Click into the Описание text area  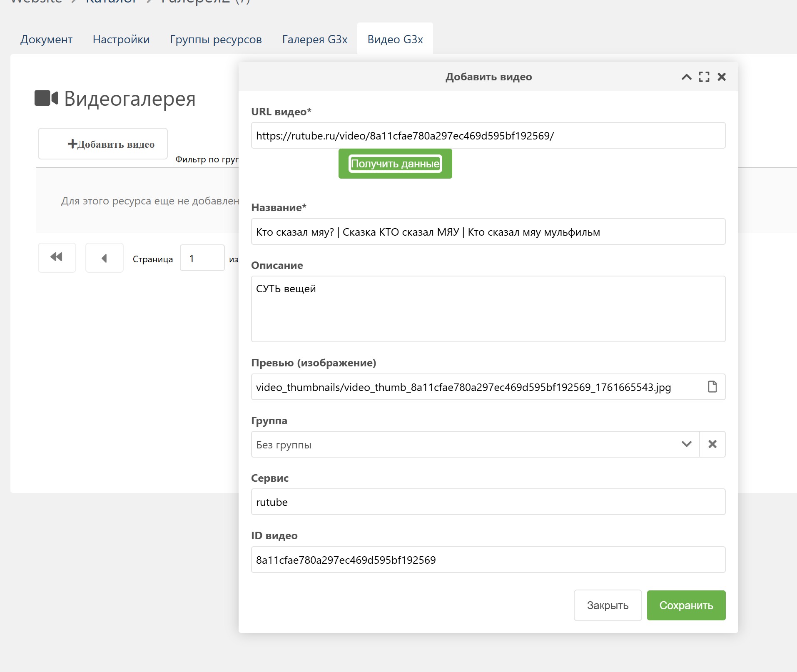[488, 309]
